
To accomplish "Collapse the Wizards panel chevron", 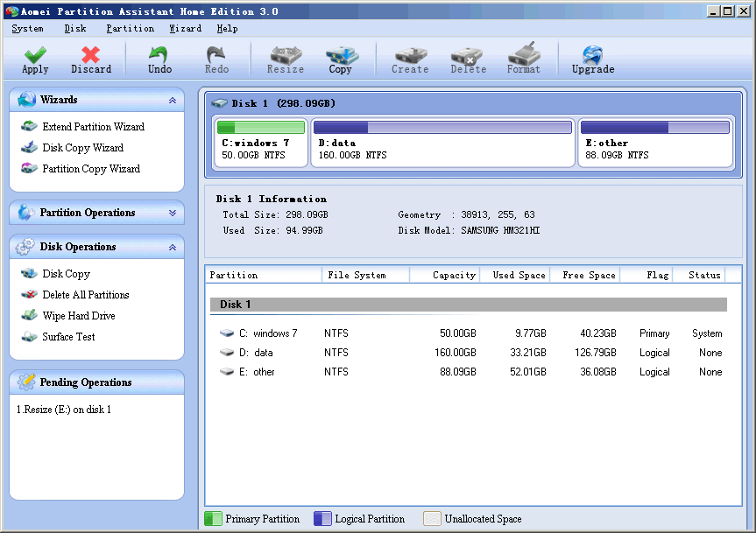I will click(172, 100).
